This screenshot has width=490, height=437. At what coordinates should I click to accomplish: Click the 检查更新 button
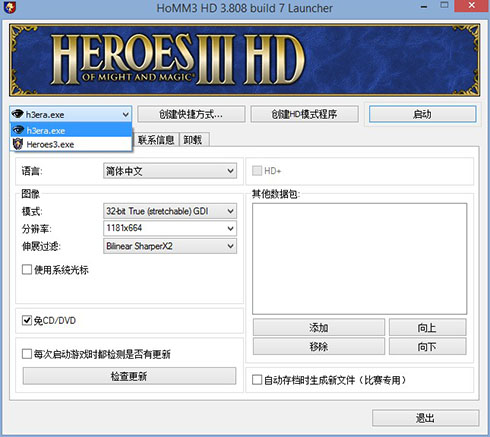(129, 376)
